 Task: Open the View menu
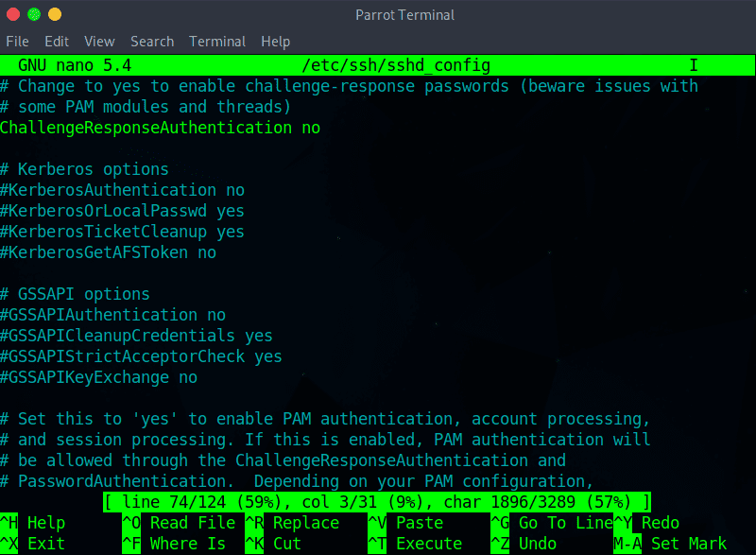[x=99, y=42]
